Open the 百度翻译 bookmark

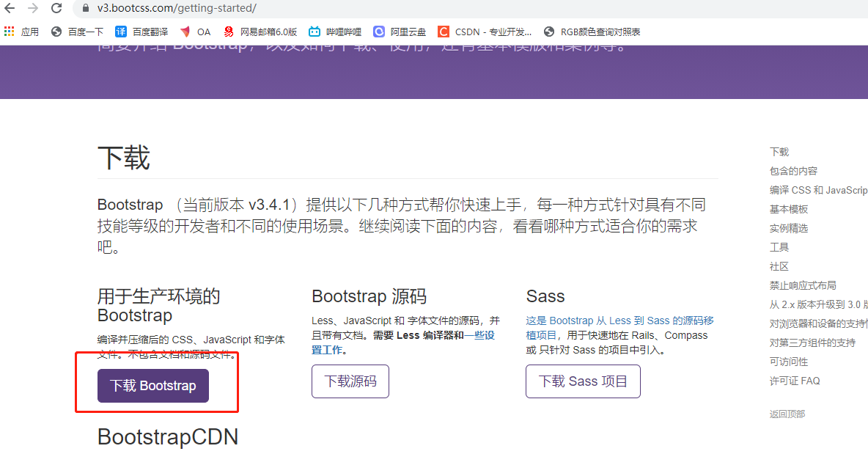point(141,32)
